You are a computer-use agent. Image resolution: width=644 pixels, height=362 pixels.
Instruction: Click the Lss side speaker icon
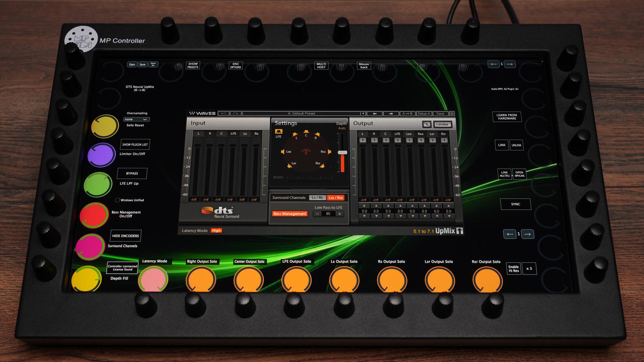[283, 151]
